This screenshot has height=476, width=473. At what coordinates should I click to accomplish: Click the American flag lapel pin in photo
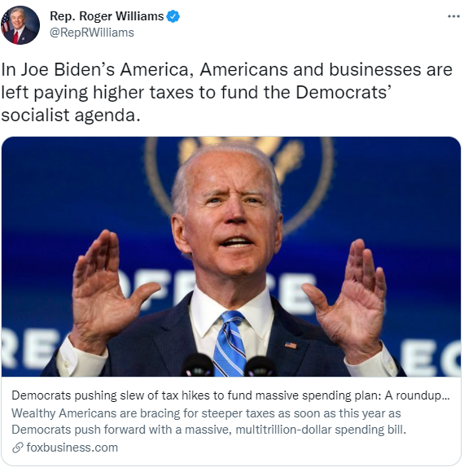291,345
